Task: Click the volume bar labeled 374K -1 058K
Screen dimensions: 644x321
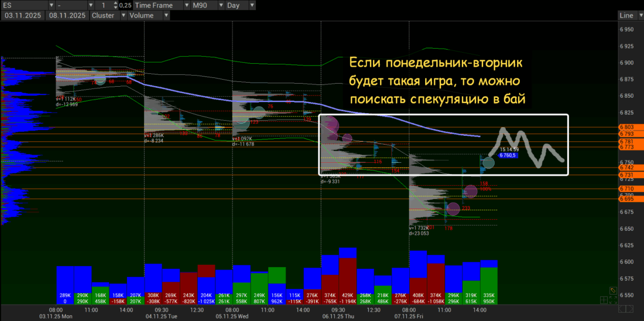Action: click(436, 280)
